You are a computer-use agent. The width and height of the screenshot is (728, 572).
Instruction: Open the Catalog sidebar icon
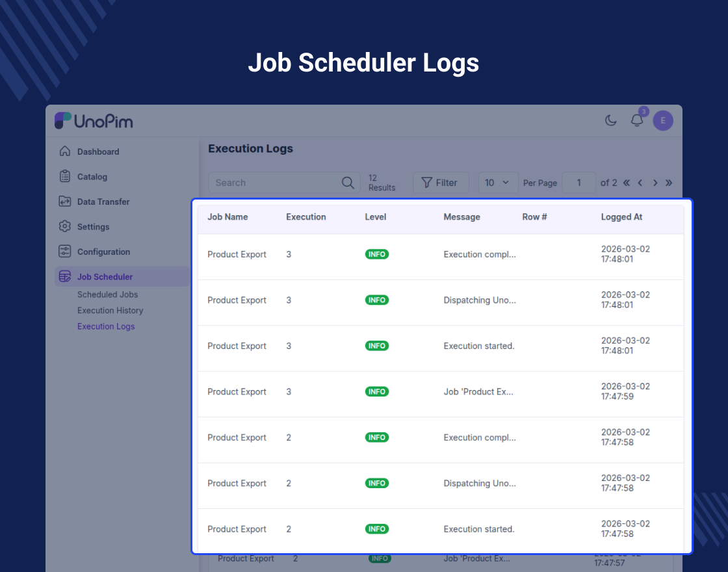(x=64, y=177)
